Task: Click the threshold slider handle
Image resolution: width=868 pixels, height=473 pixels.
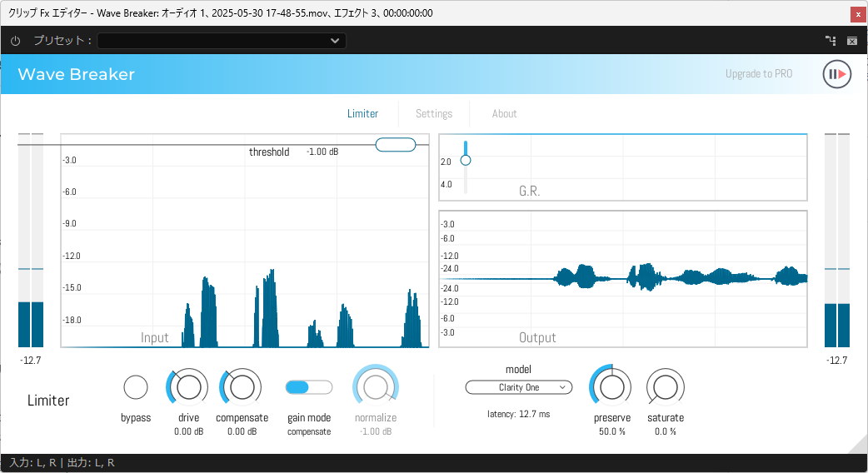Action: pyautogui.click(x=396, y=145)
